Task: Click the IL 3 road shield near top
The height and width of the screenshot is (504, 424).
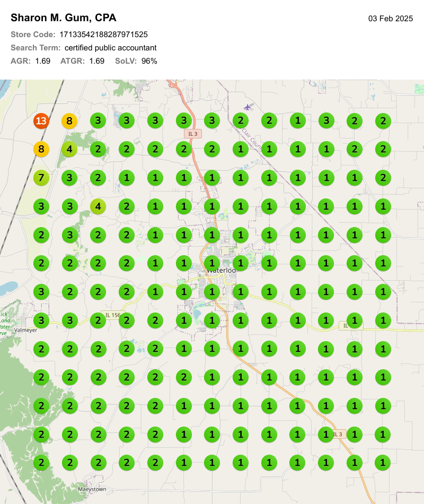Action: click(x=193, y=134)
